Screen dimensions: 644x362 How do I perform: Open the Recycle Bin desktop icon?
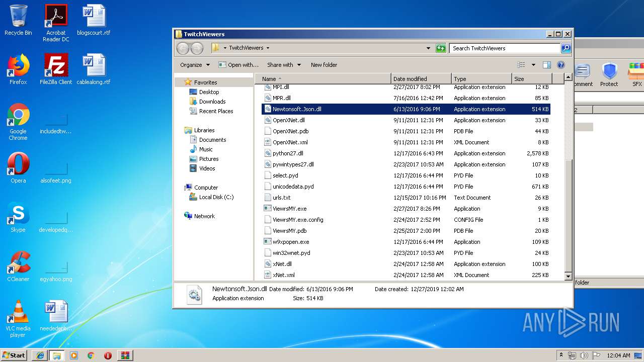click(x=18, y=20)
